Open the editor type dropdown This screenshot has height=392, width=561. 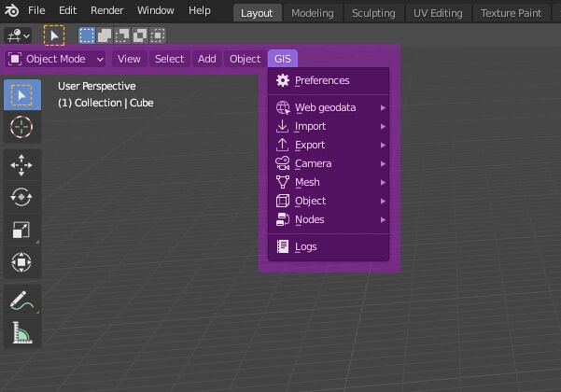tap(17, 35)
